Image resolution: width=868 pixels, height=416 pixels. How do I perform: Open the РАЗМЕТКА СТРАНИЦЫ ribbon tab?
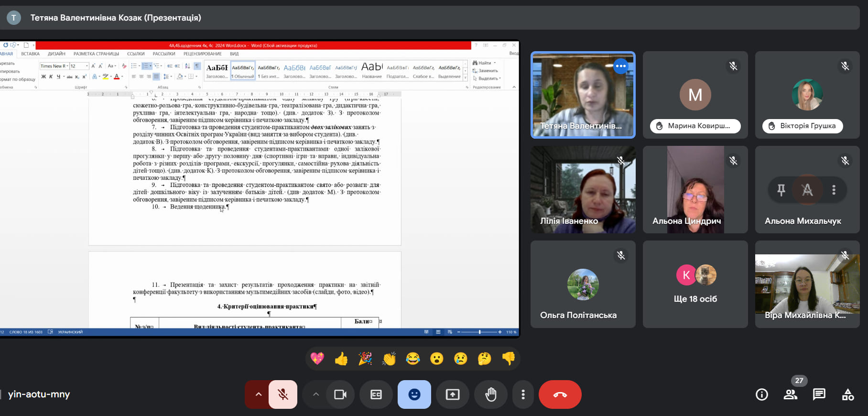96,54
